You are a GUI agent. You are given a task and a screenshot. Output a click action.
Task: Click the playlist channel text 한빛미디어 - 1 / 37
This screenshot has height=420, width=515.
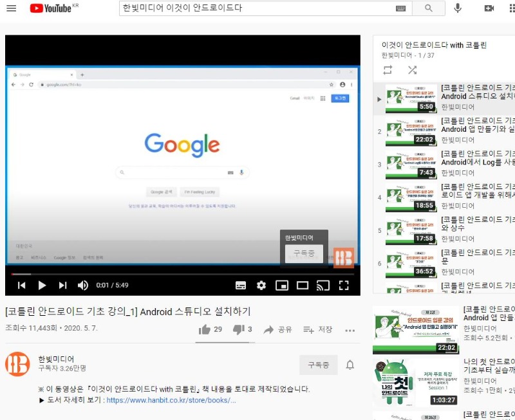point(407,55)
